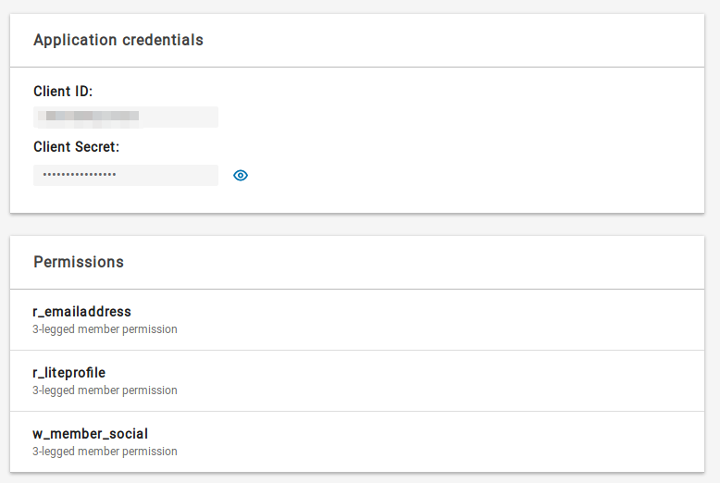The height and width of the screenshot is (483, 720).
Task: Focus the Client ID field
Action: (126, 117)
